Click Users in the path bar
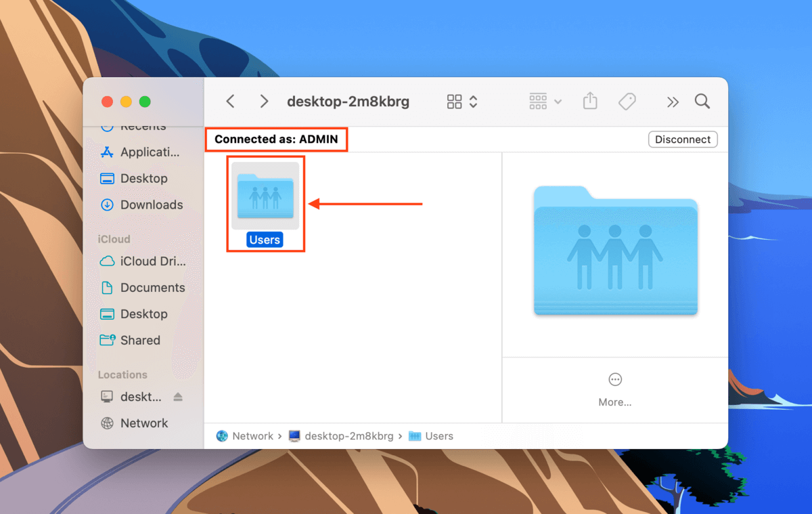The image size is (812, 514). tap(431, 436)
